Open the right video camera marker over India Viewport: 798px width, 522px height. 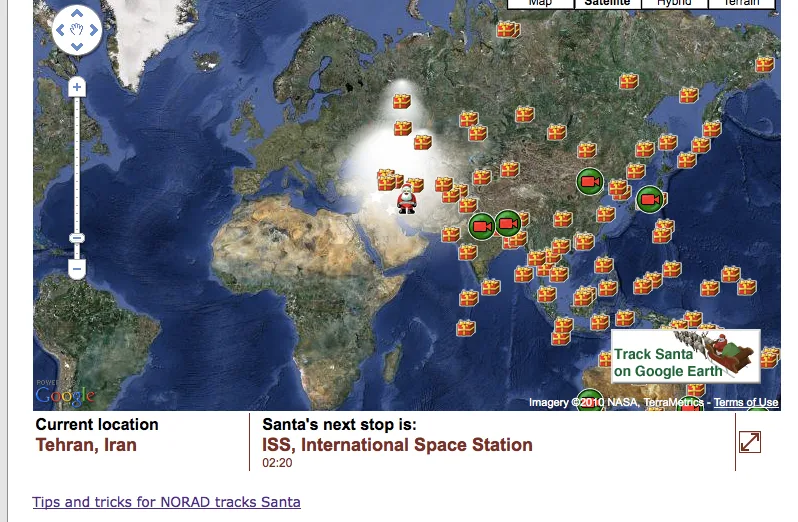click(x=508, y=223)
